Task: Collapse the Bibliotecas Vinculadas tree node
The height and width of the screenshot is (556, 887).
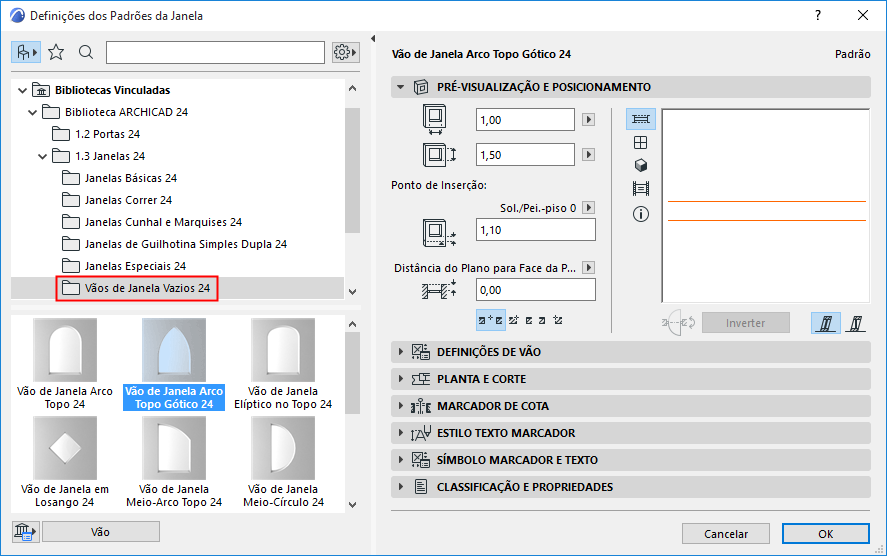Action: click(22, 90)
